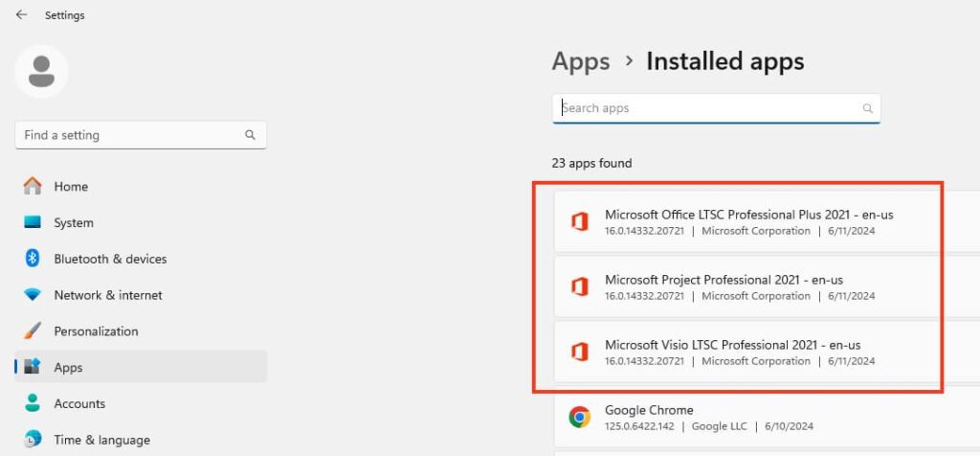
Task: Click Office icon beside Project Professional 2021
Action: tap(579, 286)
